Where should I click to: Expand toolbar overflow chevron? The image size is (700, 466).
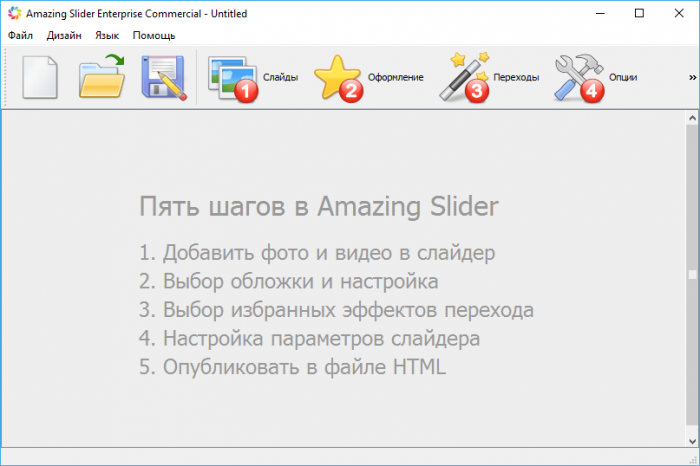692,78
